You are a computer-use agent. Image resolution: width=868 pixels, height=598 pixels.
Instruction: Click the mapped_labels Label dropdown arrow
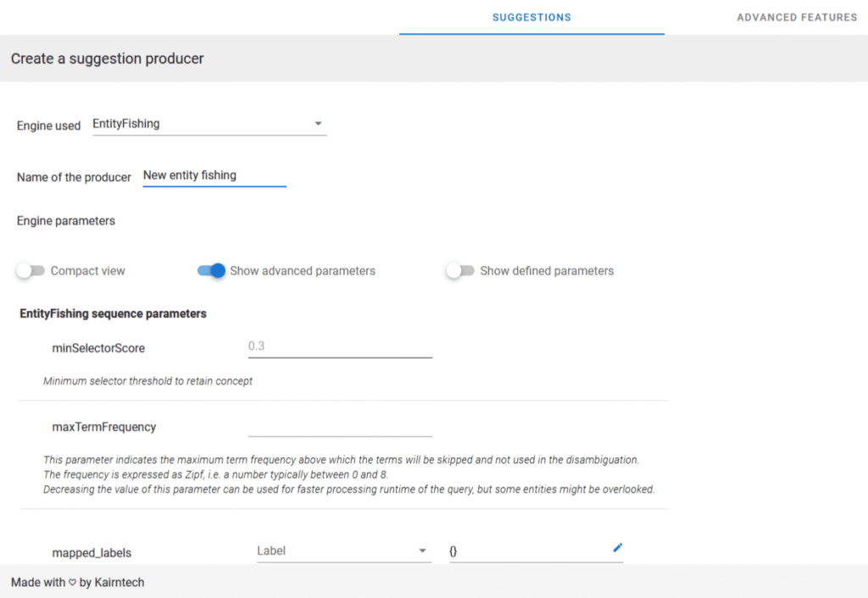(x=423, y=551)
